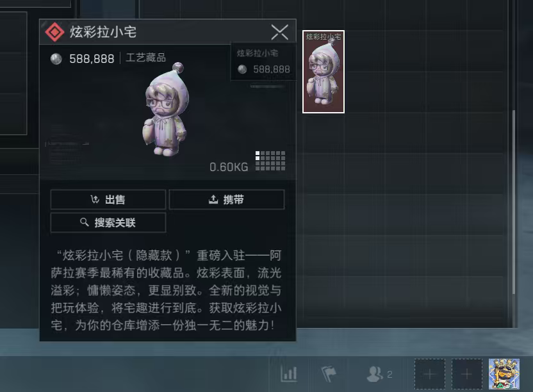Image resolution: width=533 pixels, height=392 pixels.
Task: Click the inventory vertical scrollbar
Action: pyautogui.click(x=514, y=202)
